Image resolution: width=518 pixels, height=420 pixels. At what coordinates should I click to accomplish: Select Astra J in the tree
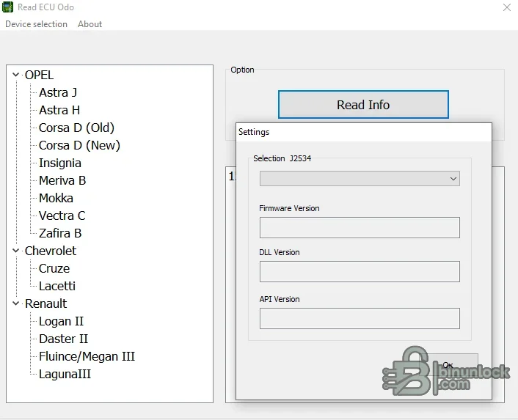[58, 92]
